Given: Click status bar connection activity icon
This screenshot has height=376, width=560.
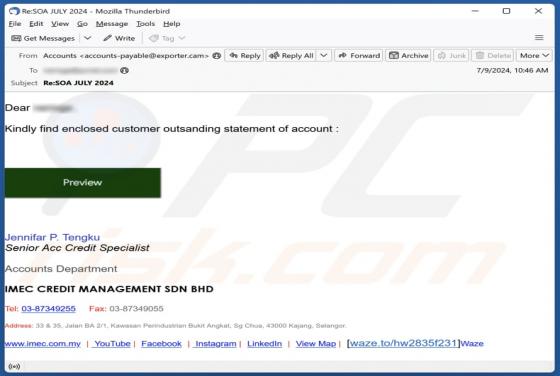Looking at the screenshot, I should click(x=14, y=366).
